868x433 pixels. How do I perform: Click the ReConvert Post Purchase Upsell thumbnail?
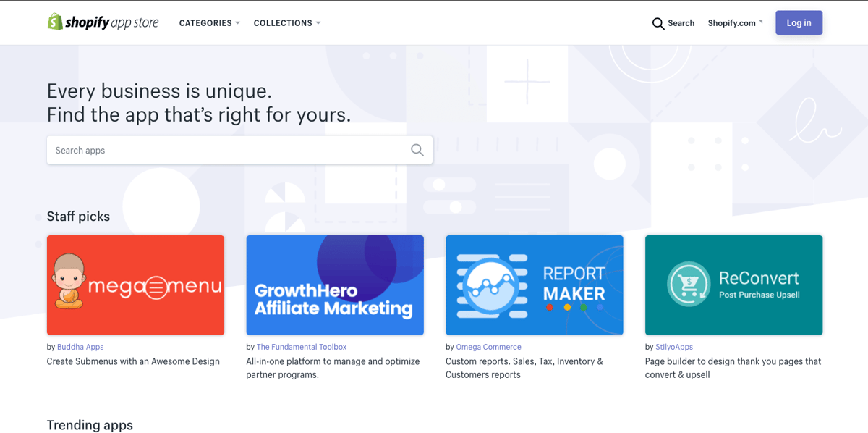[733, 285]
